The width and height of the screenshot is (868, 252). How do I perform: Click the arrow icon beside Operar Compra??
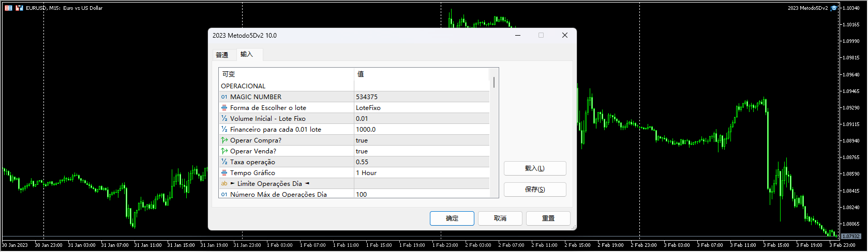tap(224, 140)
